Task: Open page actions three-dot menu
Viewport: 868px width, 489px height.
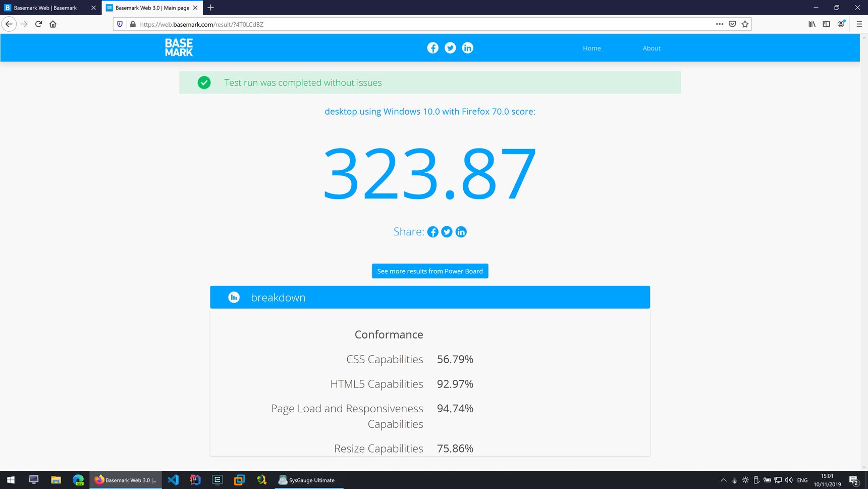Action: (x=720, y=24)
